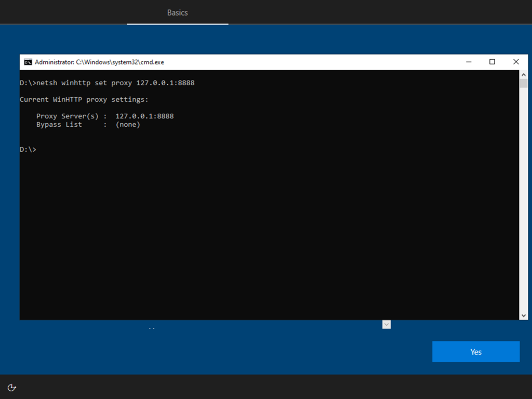
Task: Click the Bypass List (none) line
Action: click(88, 125)
